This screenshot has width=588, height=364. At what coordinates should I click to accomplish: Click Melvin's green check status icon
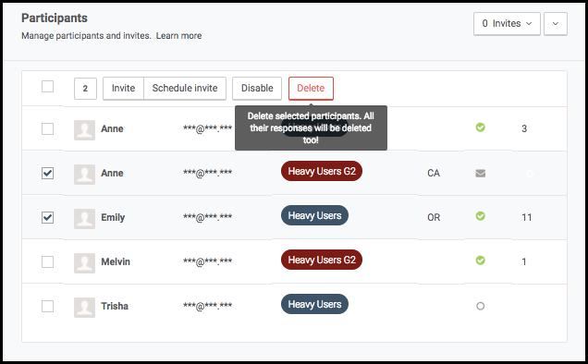(481, 261)
